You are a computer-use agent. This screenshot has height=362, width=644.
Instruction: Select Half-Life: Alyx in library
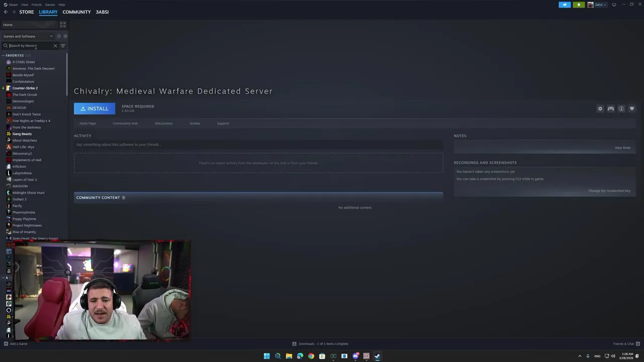[x=23, y=147]
